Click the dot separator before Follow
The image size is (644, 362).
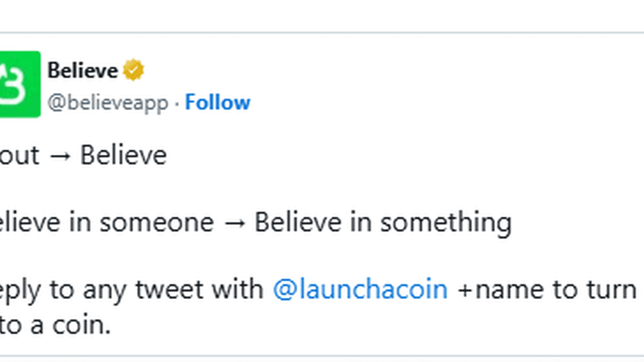[177, 104]
